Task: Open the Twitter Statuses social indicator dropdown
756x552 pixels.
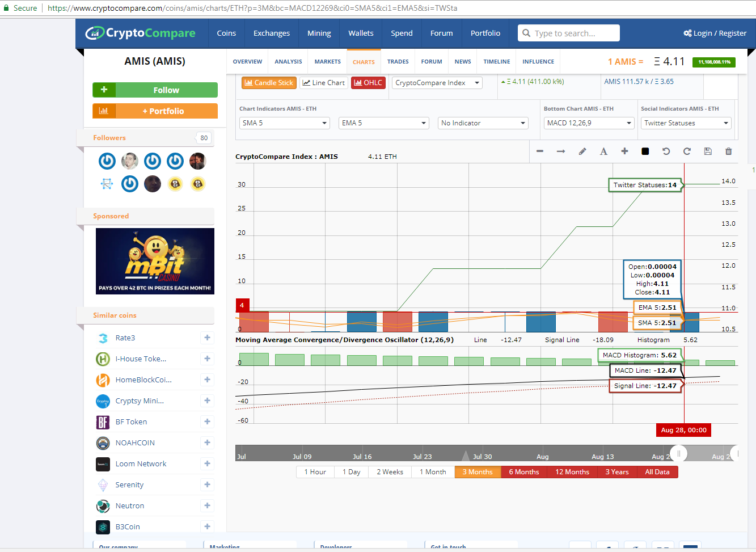Action: pos(686,123)
